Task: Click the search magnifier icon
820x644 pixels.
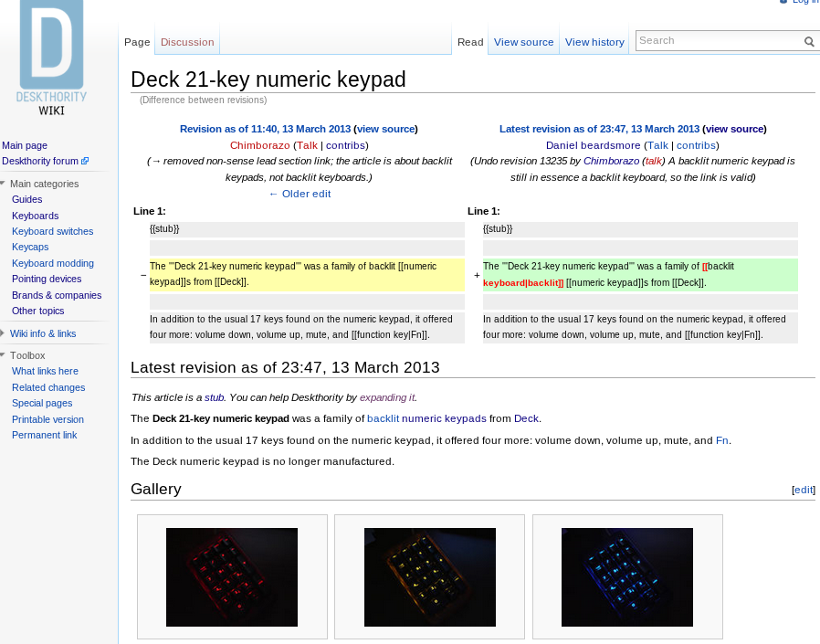Action: click(x=809, y=41)
